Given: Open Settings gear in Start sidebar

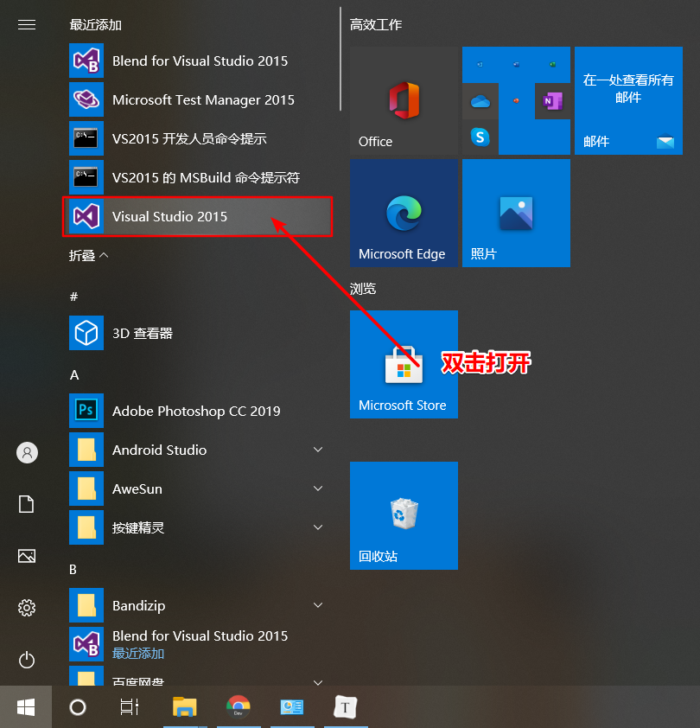Looking at the screenshot, I should [x=27, y=608].
